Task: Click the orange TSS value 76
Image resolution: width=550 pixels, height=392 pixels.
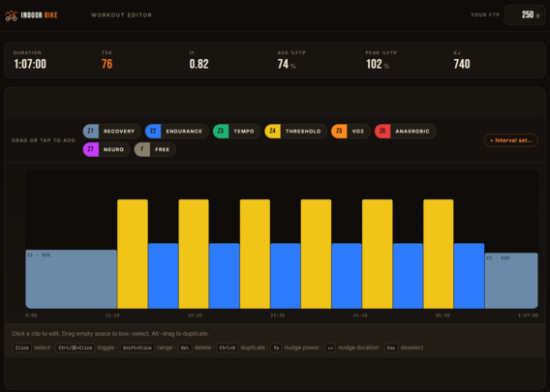Action: pyautogui.click(x=107, y=64)
